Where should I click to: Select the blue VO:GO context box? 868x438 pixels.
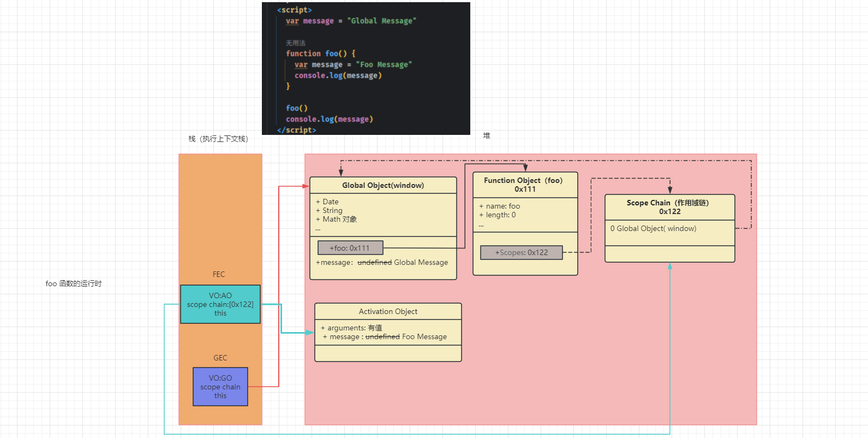coord(220,387)
